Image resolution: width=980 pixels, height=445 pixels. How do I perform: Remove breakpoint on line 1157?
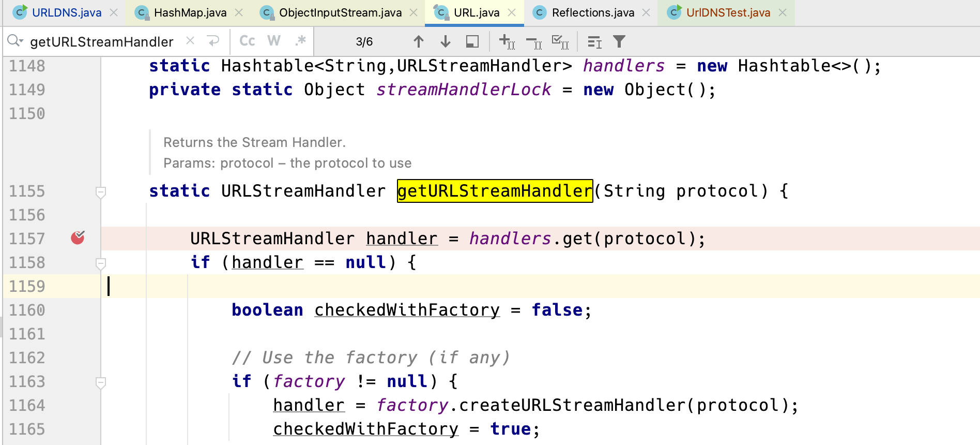click(x=78, y=238)
